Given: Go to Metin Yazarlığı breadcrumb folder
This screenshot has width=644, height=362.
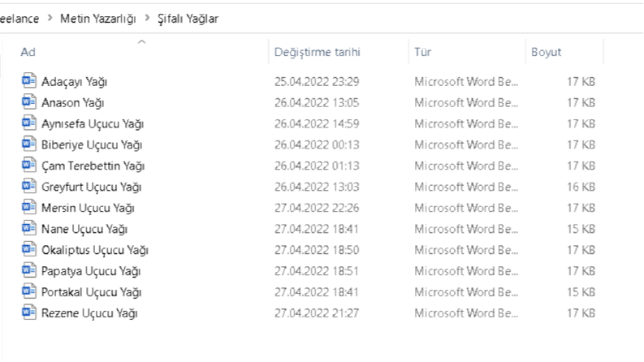Looking at the screenshot, I should pos(97,19).
